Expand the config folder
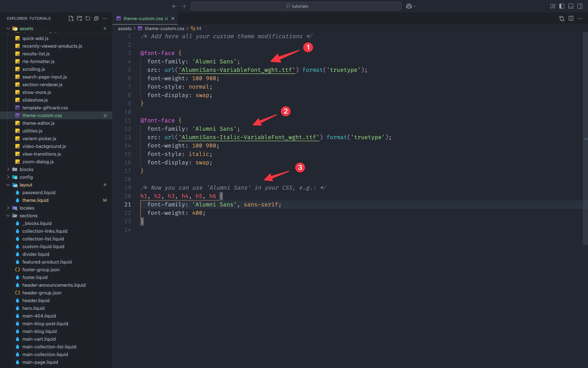This screenshot has width=588, height=368. pyautogui.click(x=8, y=177)
